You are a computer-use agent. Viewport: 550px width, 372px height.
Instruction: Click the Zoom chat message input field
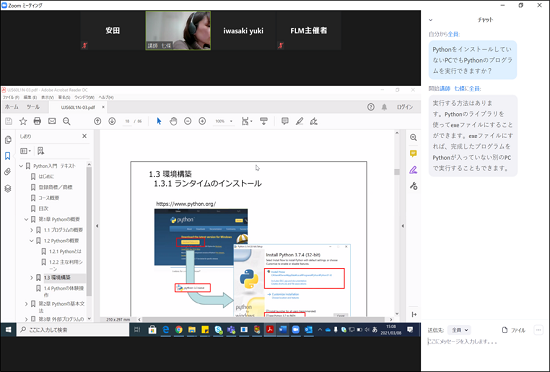coord(485,341)
